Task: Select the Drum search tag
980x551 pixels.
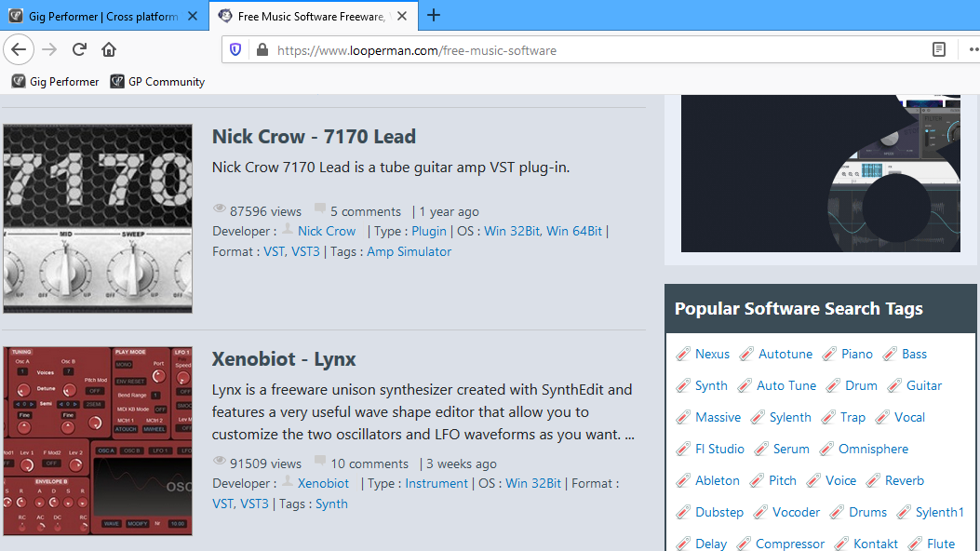Action: point(861,386)
